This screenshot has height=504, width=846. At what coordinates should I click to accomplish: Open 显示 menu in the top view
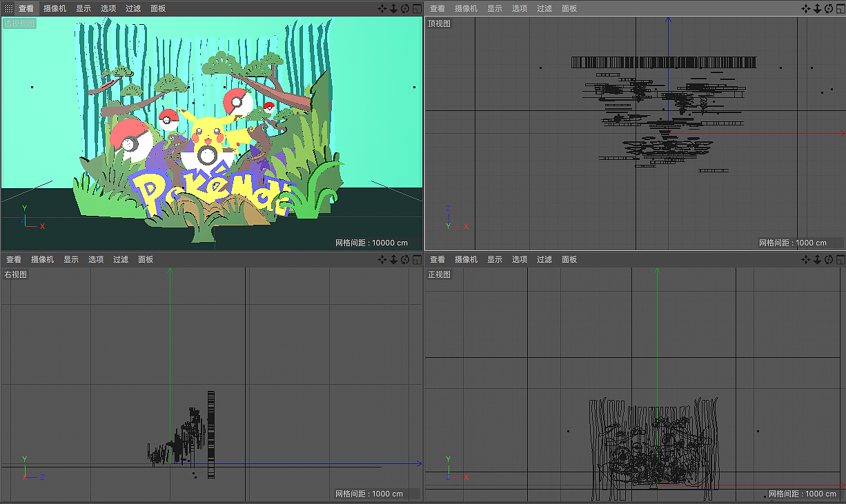point(495,8)
